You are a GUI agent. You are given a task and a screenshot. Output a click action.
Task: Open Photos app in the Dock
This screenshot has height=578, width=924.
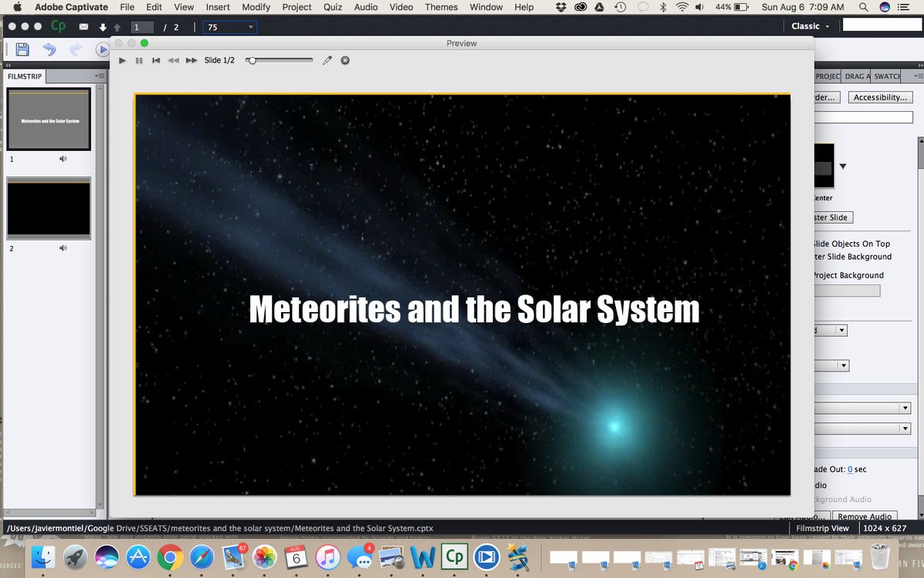[x=265, y=556]
